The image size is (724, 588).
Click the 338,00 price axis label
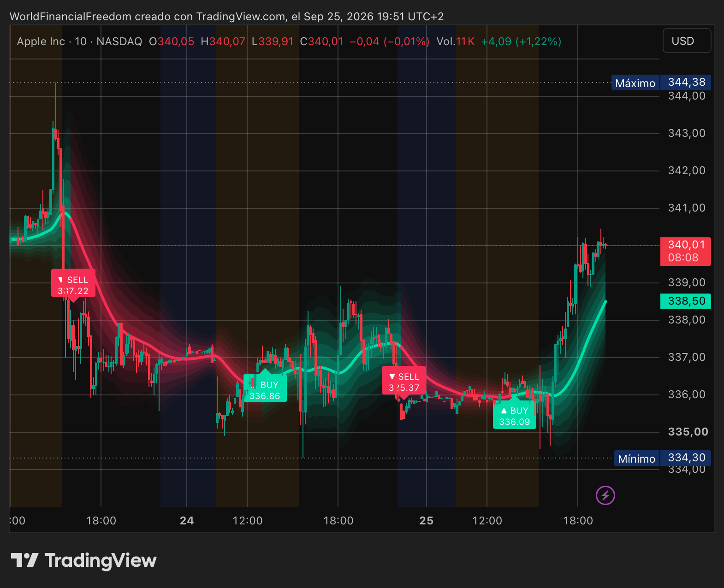pyautogui.click(x=687, y=320)
